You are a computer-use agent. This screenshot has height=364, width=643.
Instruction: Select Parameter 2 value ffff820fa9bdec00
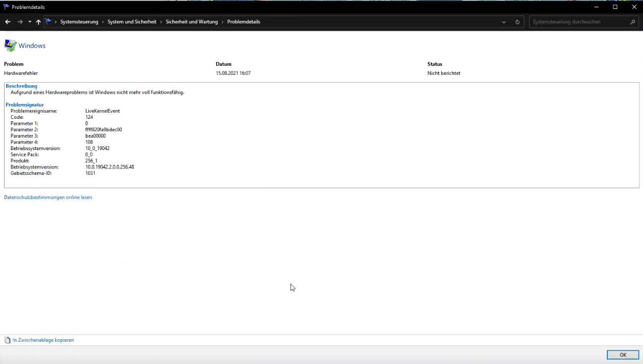tap(104, 130)
